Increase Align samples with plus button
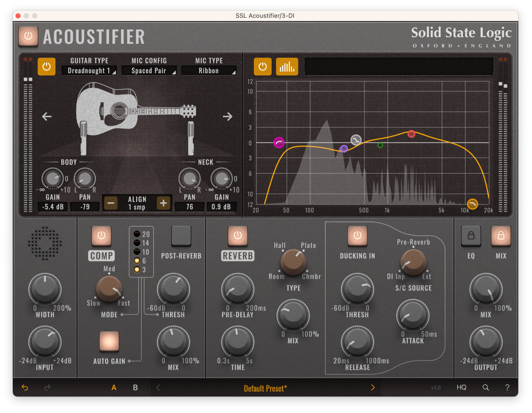Screen dimensions: 532x413 163,203
